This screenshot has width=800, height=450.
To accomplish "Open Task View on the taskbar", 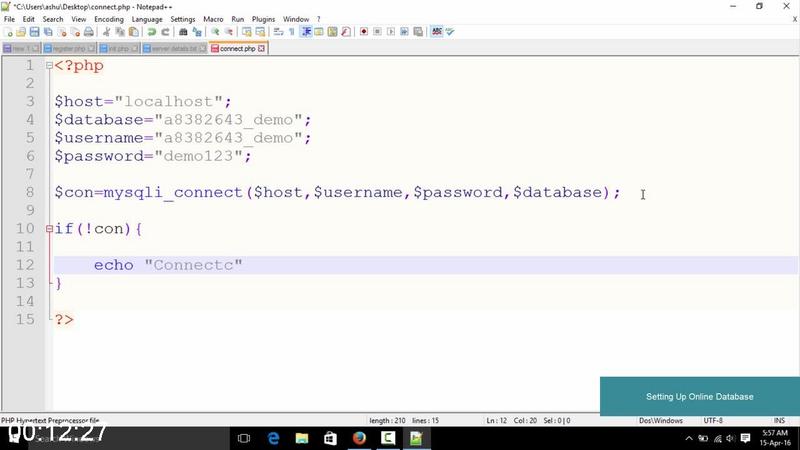I will pos(244,438).
